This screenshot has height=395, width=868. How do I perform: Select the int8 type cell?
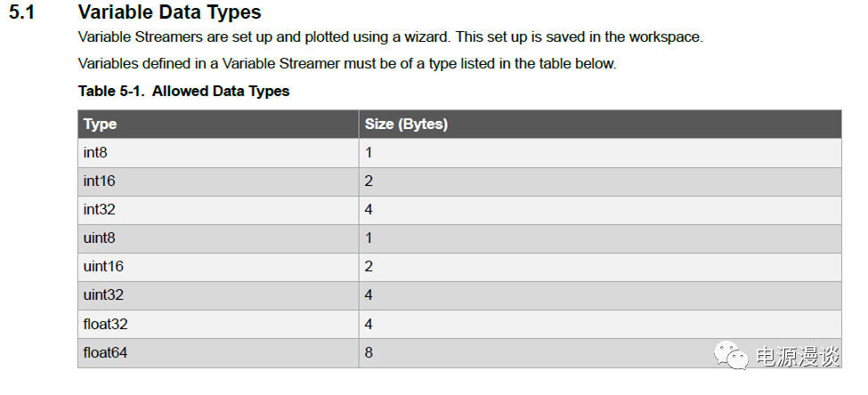tap(95, 152)
